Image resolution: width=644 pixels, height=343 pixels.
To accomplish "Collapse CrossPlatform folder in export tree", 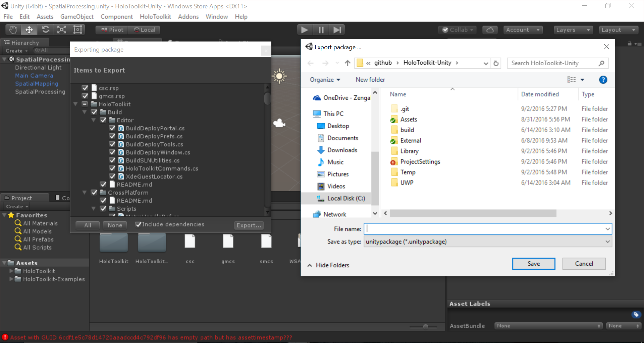I will [x=85, y=193].
